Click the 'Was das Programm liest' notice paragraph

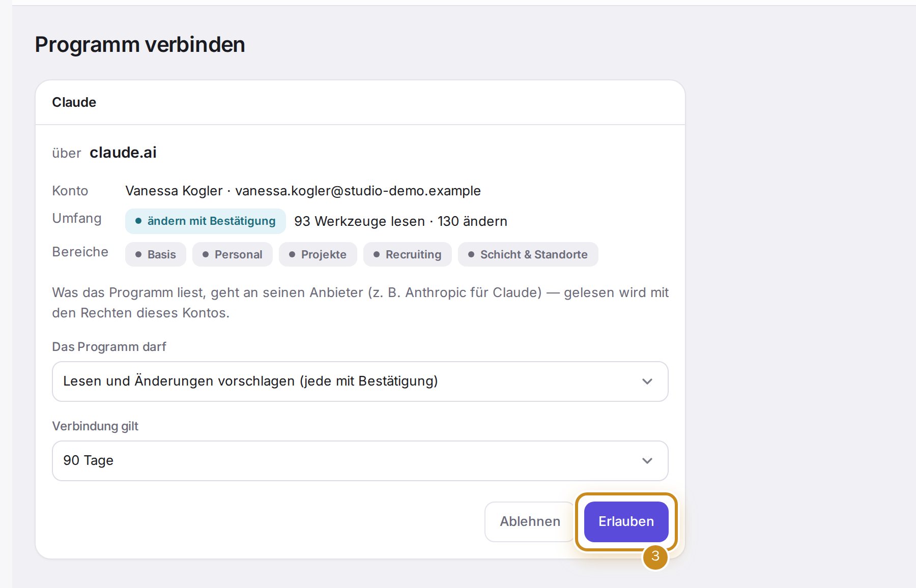(x=360, y=303)
